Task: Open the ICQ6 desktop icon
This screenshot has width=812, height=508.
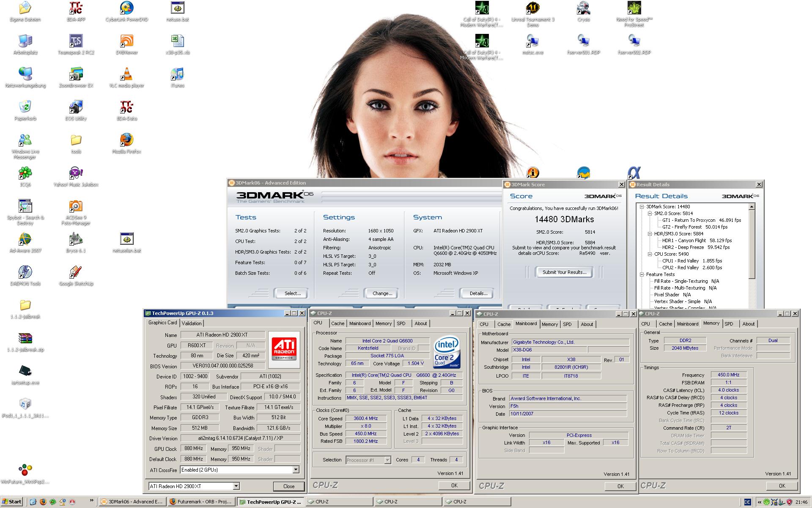Action: (25, 177)
